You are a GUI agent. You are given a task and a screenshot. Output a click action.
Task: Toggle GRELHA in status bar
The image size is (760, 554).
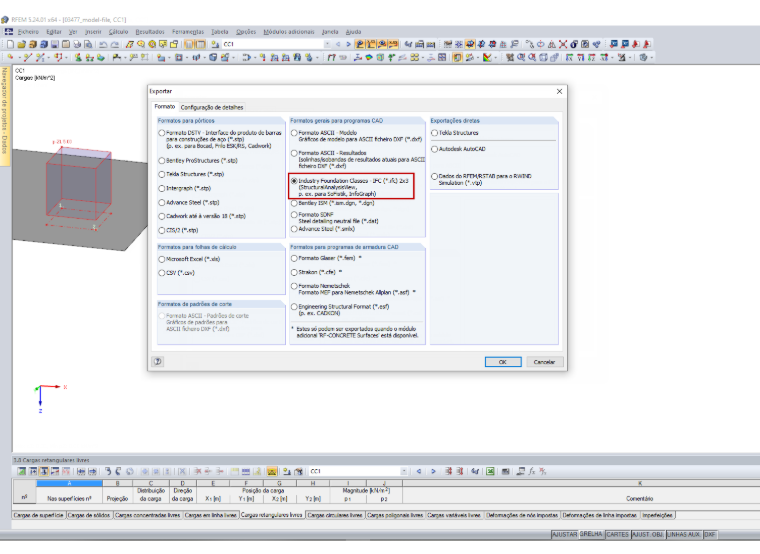tap(591, 534)
